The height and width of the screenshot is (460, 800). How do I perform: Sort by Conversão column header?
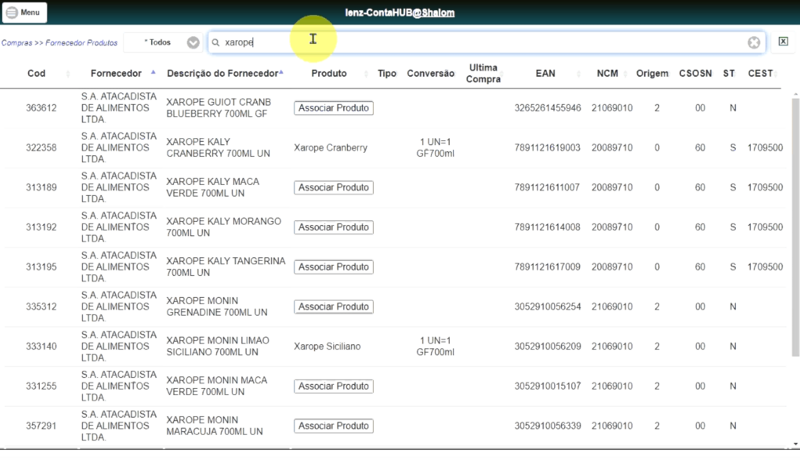point(431,73)
